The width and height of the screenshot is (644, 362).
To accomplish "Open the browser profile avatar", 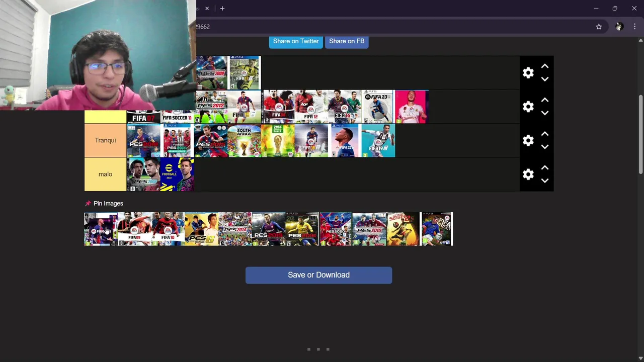I will (x=619, y=27).
